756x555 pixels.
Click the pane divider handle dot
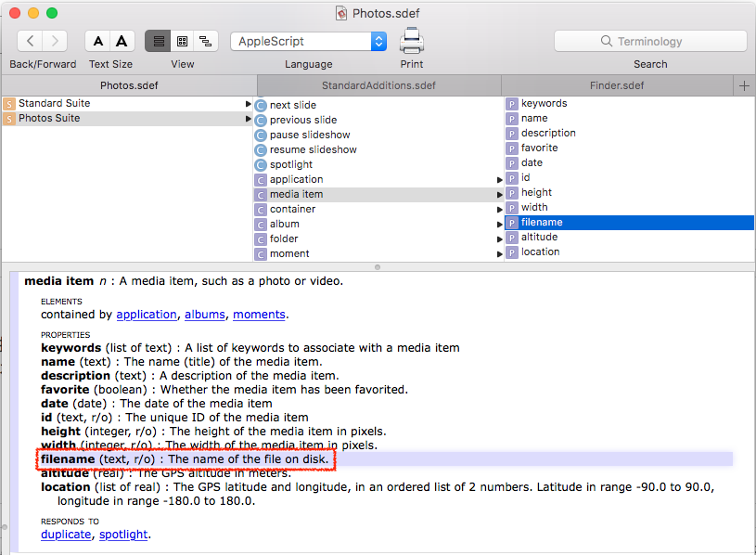tap(378, 267)
